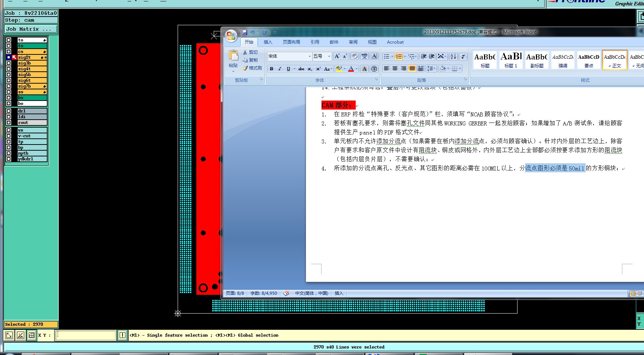Toggle bold formatting
The height and width of the screenshot is (355, 644).
click(271, 69)
